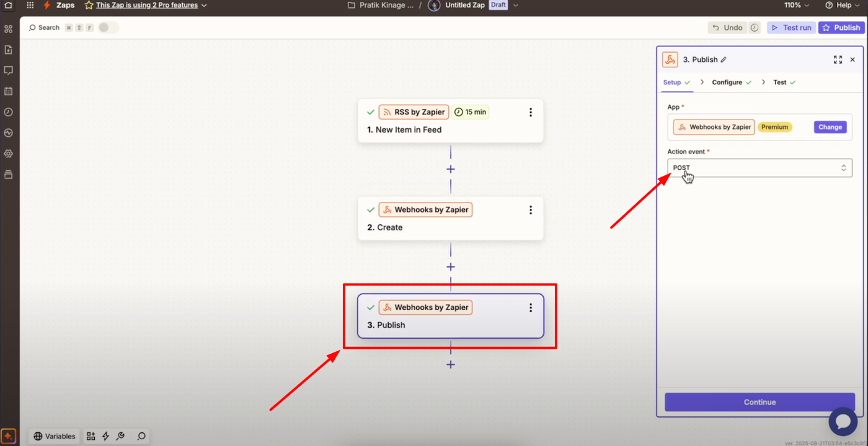
Task: Open the settings gear in the sidebar
Action: tap(9, 154)
